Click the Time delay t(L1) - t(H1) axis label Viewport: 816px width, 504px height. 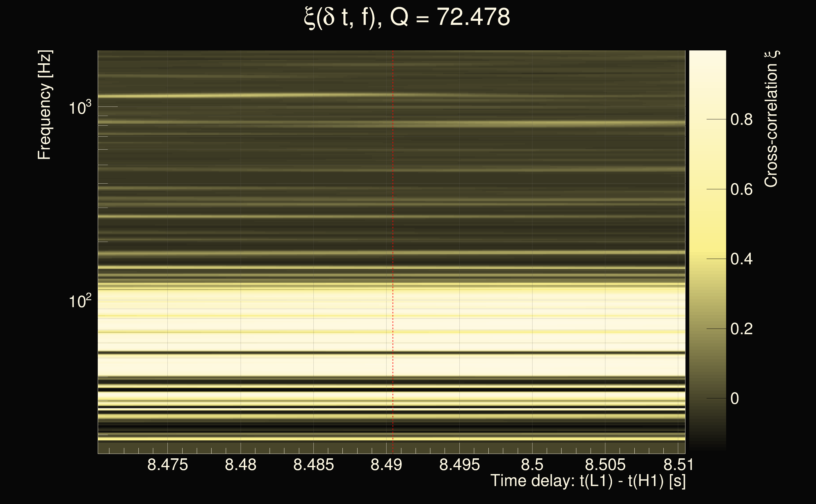click(588, 481)
